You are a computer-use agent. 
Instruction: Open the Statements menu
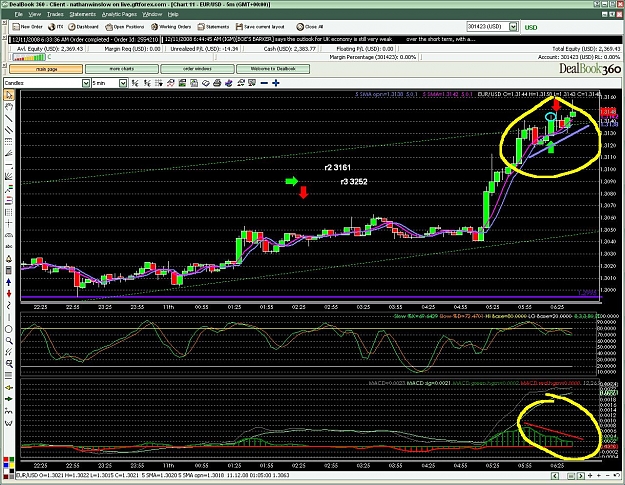(x=83, y=14)
